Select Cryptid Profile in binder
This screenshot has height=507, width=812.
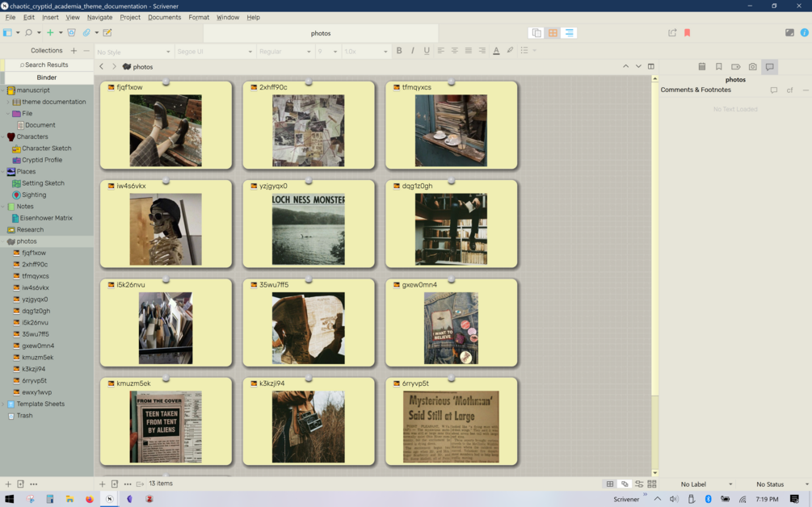tap(41, 160)
